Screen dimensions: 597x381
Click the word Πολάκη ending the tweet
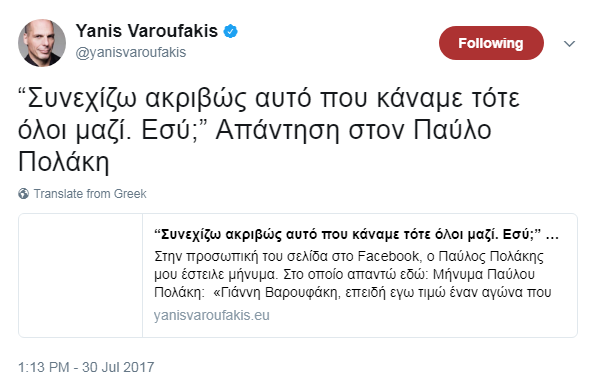coord(64,163)
